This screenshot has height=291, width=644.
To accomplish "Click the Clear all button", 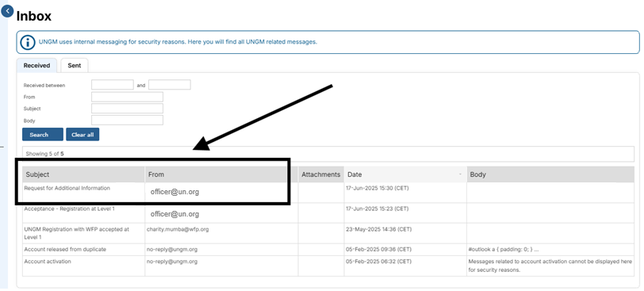I will point(82,134).
